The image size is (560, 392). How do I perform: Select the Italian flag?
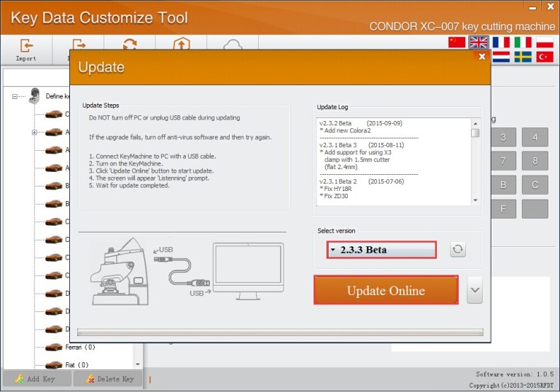(523, 42)
